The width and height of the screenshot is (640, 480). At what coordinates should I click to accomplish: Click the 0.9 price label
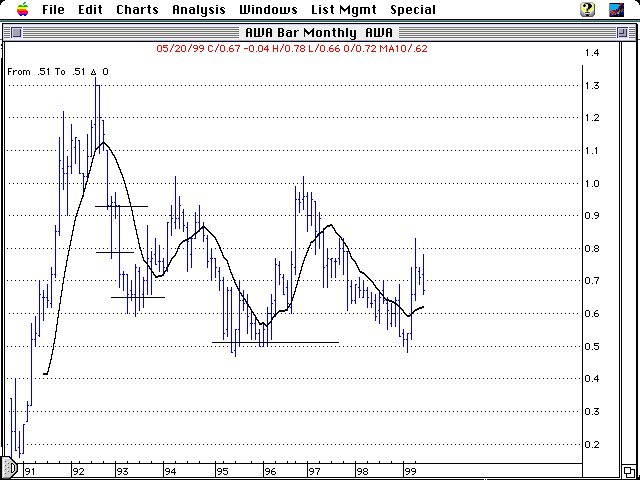click(x=592, y=216)
